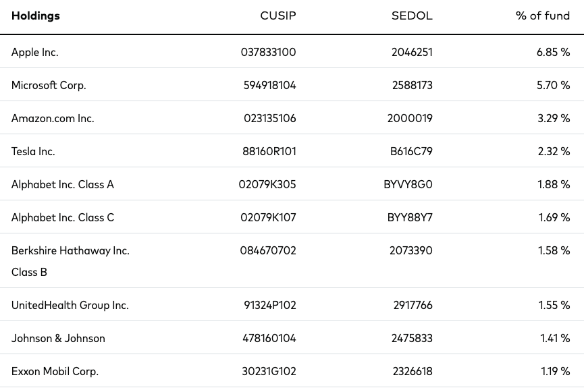This screenshot has height=392, width=584.
Task: Select the Apple Inc. holding name
Action: [34, 52]
